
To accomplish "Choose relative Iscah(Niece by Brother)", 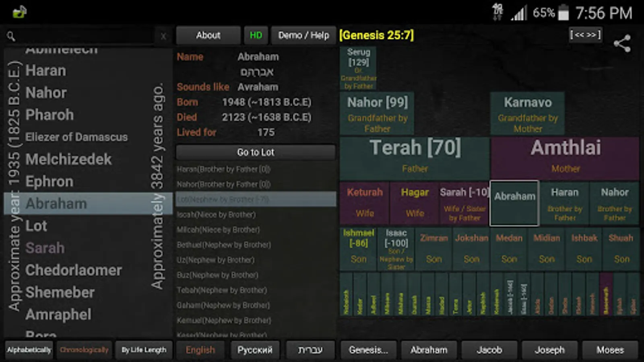I will tap(256, 214).
